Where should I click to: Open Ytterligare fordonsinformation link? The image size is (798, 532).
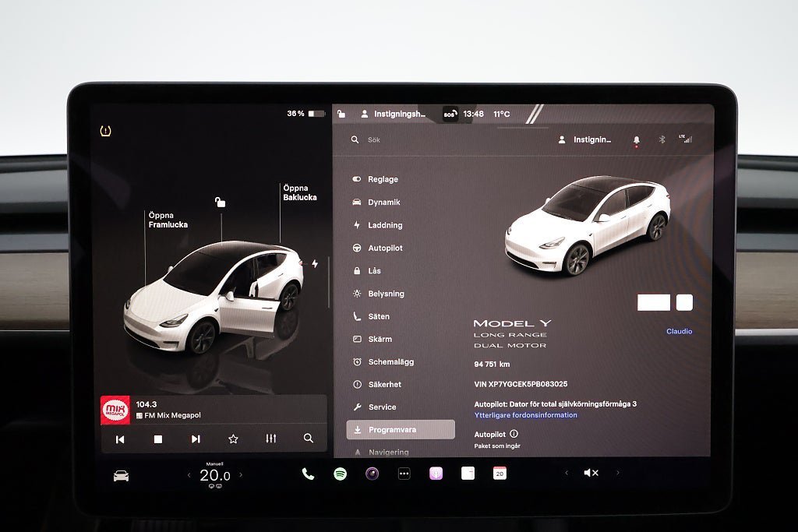click(526, 415)
